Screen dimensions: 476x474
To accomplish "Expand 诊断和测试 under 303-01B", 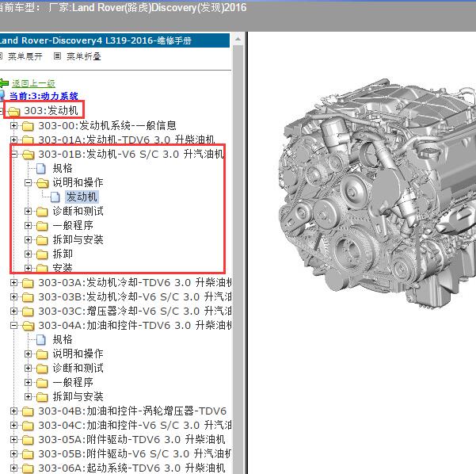I will click(x=28, y=211).
